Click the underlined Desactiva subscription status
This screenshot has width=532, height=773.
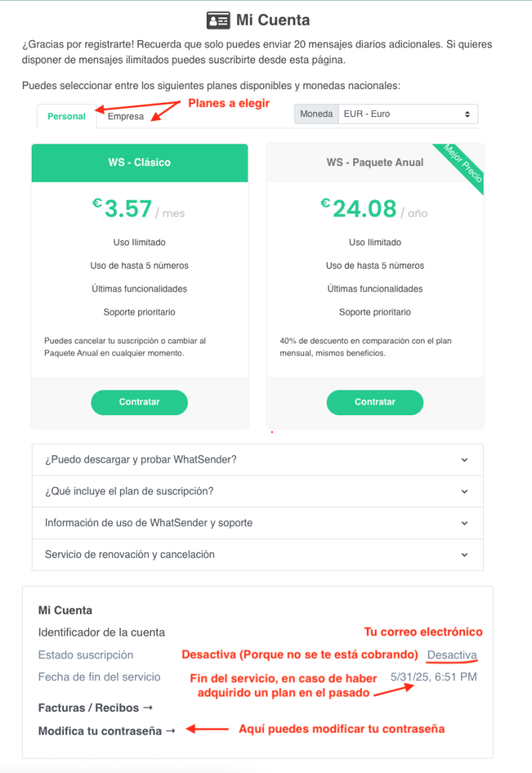(x=452, y=654)
